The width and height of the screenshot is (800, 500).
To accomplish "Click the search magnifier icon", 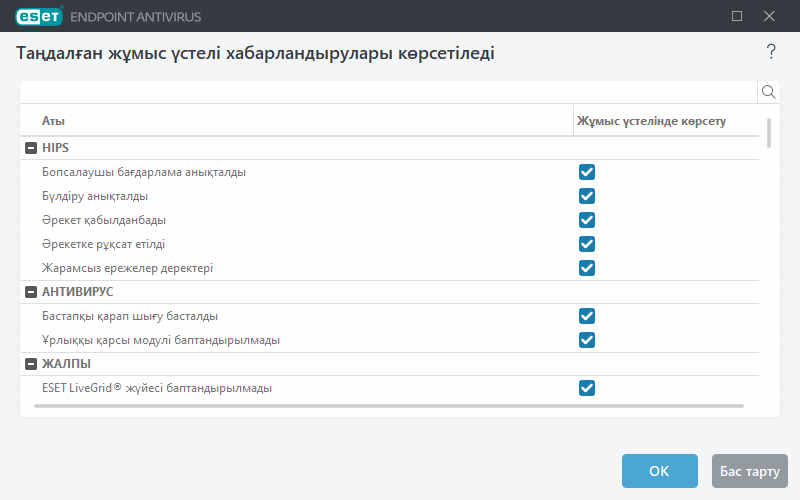I will [x=768, y=92].
